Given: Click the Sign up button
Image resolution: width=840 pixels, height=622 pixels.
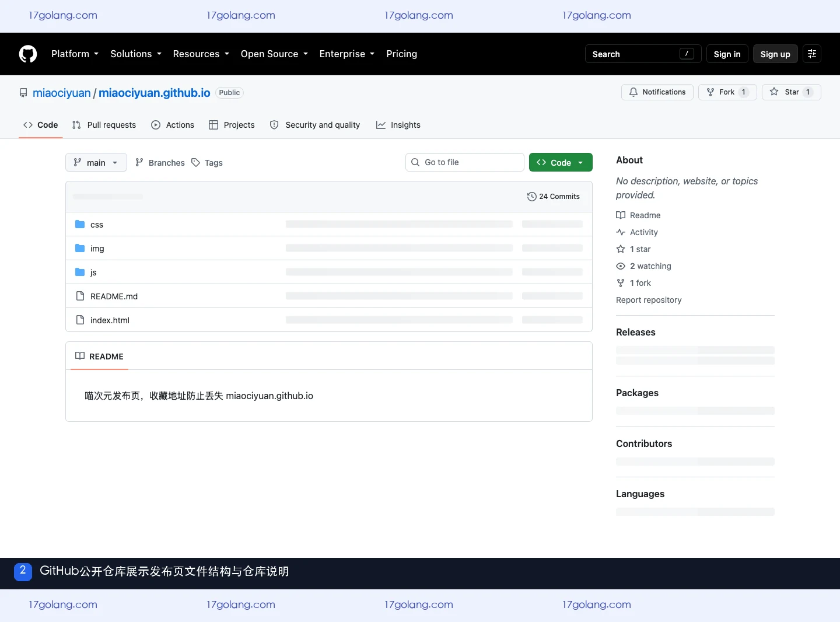Looking at the screenshot, I should 775,54.
